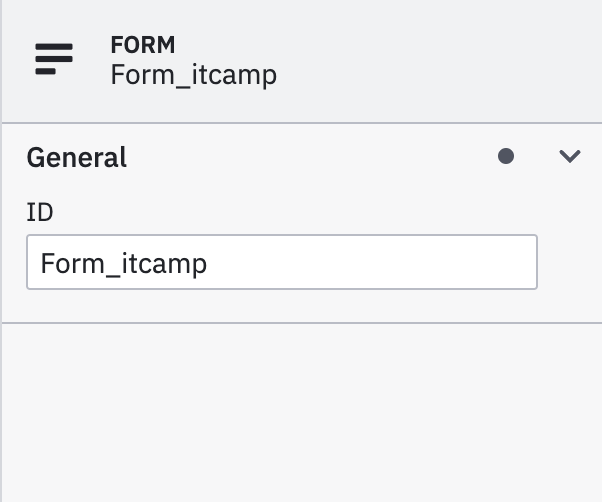Click the panel's left edge border
The width and height of the screenshot is (602, 502).
coord(2,300)
